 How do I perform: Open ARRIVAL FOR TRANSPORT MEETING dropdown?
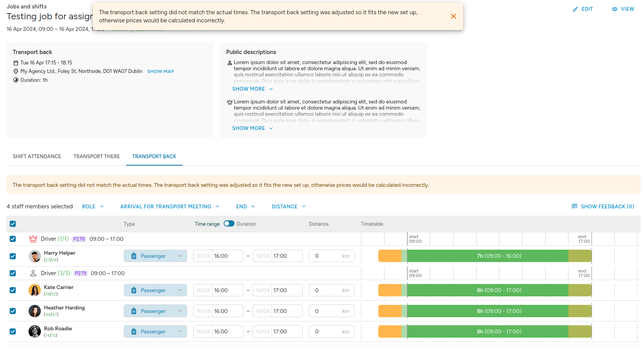tap(170, 206)
